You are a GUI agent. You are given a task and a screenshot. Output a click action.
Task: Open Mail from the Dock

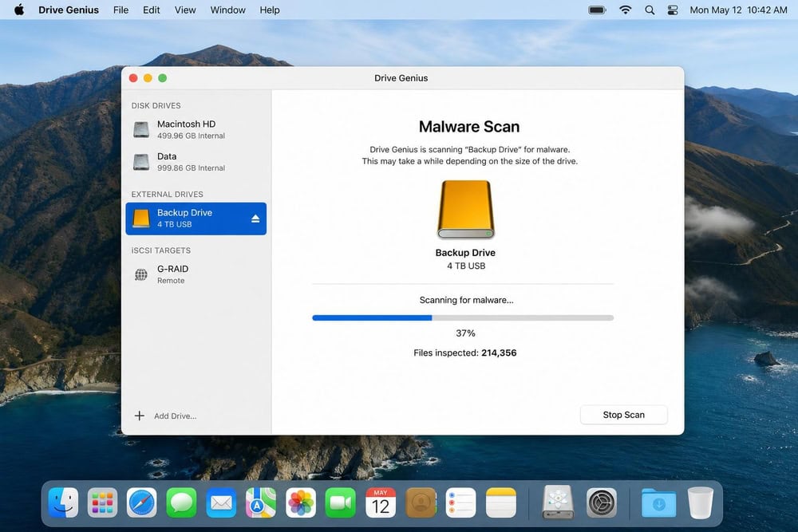(221, 502)
